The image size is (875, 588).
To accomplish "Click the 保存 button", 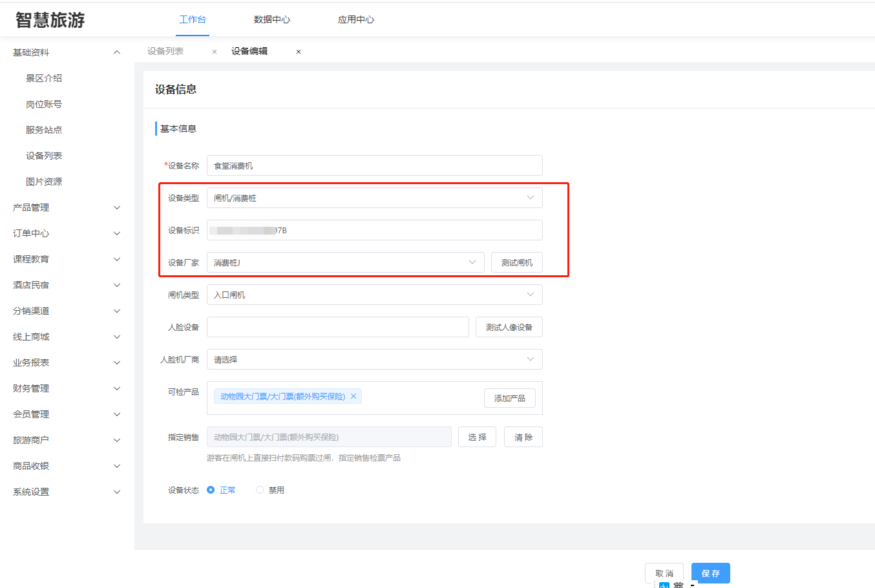I will 710,573.
